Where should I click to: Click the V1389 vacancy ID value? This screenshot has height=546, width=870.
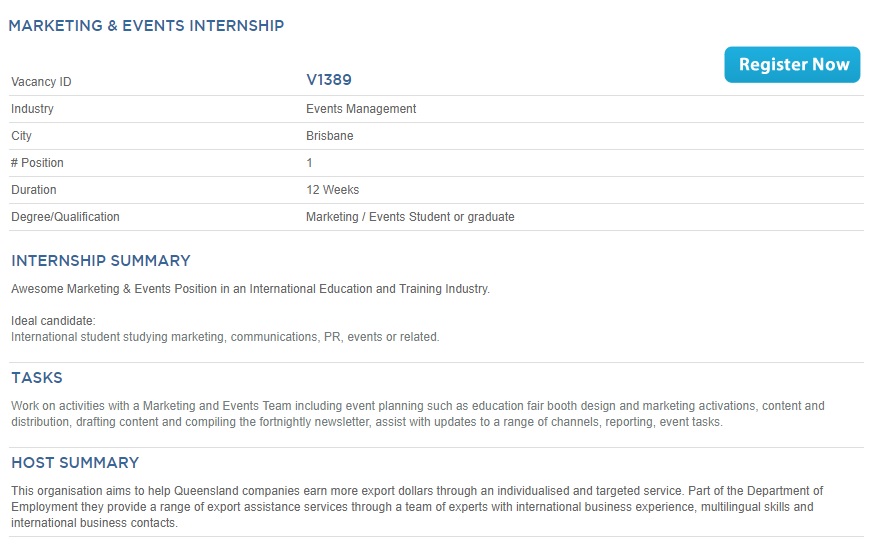[329, 80]
